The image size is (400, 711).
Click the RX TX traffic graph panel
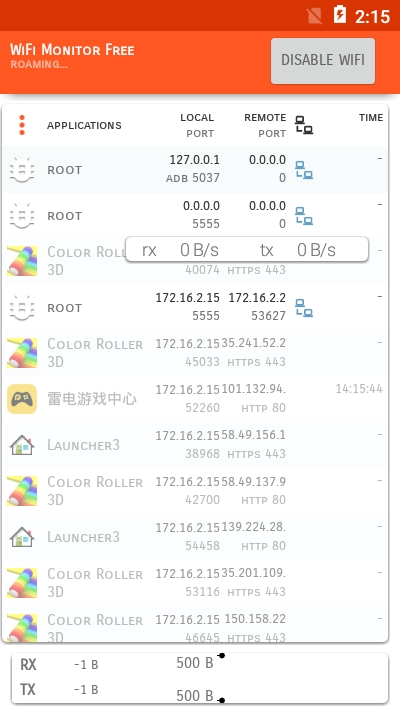200,678
